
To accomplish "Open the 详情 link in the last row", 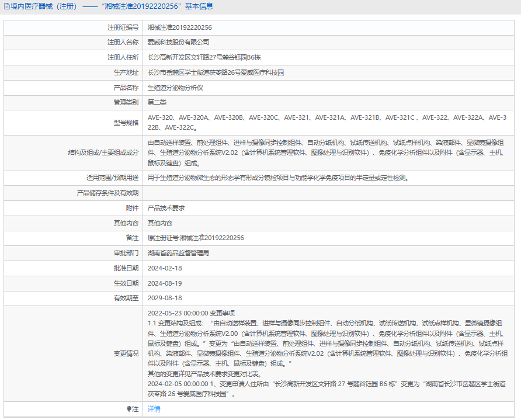I will click(x=154, y=409).
